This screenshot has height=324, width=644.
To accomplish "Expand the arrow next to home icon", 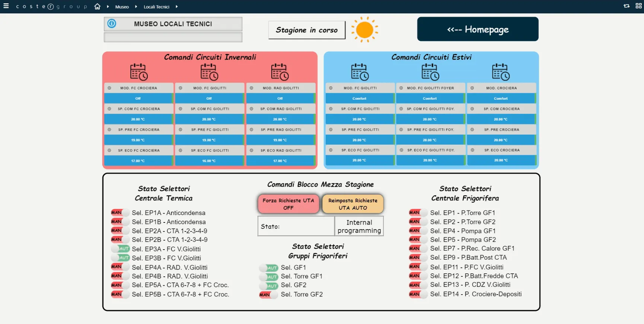I will point(108,7).
